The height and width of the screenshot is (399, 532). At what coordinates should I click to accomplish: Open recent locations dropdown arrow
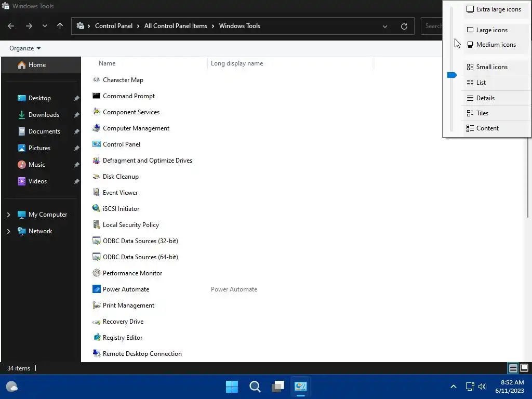[45, 26]
